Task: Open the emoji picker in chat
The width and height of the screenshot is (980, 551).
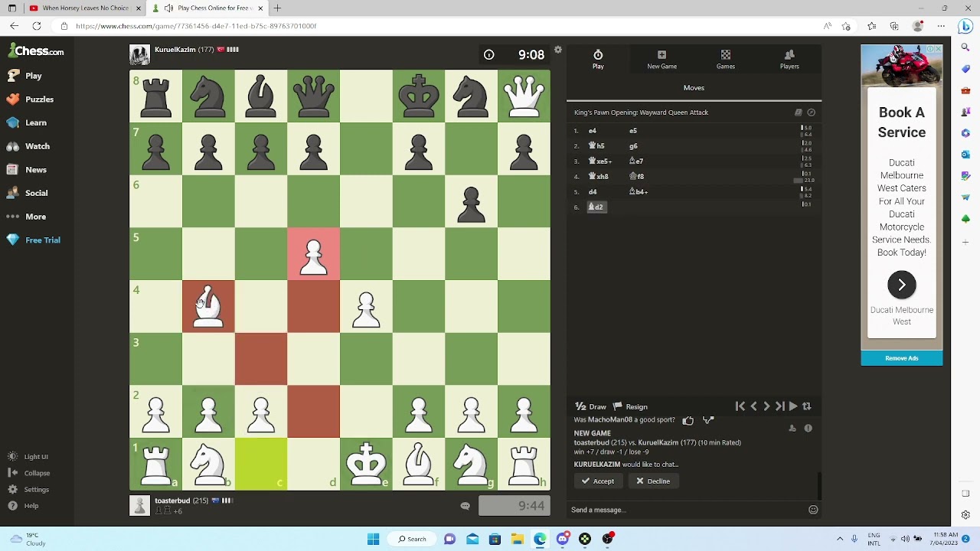Action: [x=813, y=510]
